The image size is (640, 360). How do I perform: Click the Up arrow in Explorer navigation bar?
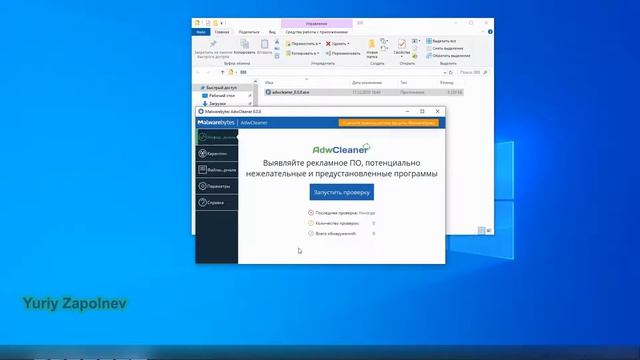tap(222, 72)
